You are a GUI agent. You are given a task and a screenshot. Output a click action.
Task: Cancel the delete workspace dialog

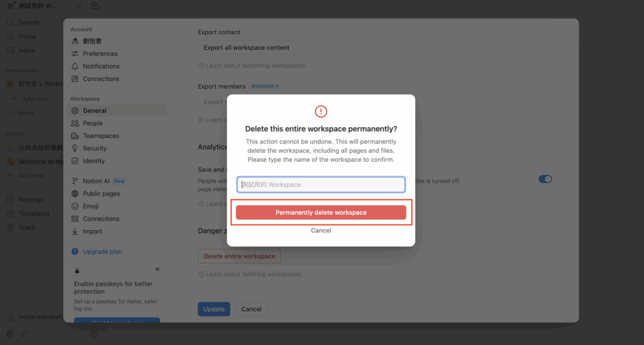pos(321,230)
